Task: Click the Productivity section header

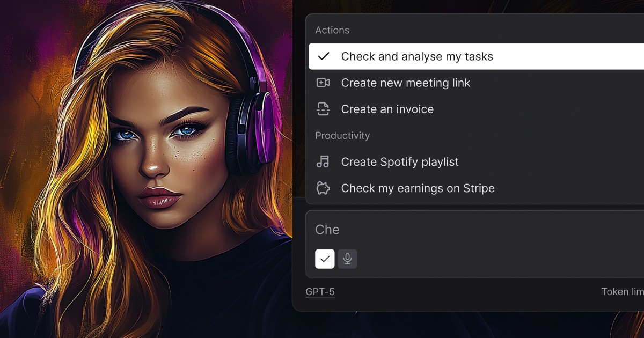Action: tap(342, 135)
